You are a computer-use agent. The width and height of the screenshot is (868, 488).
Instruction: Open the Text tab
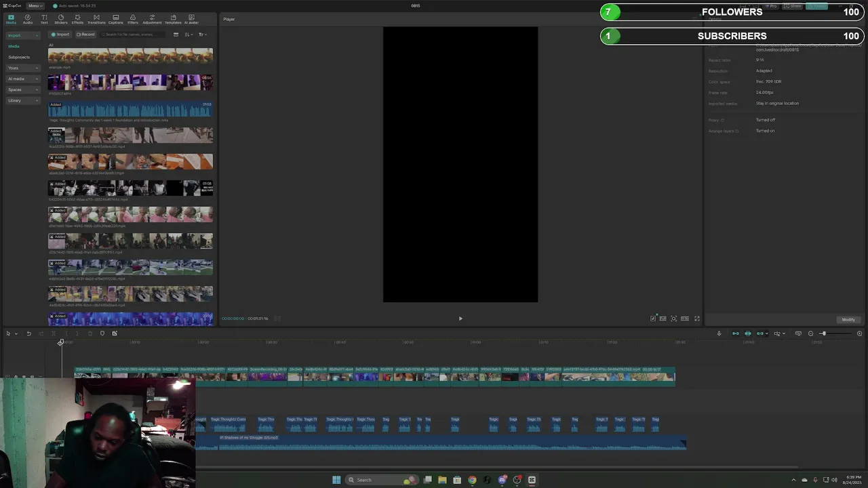44,19
